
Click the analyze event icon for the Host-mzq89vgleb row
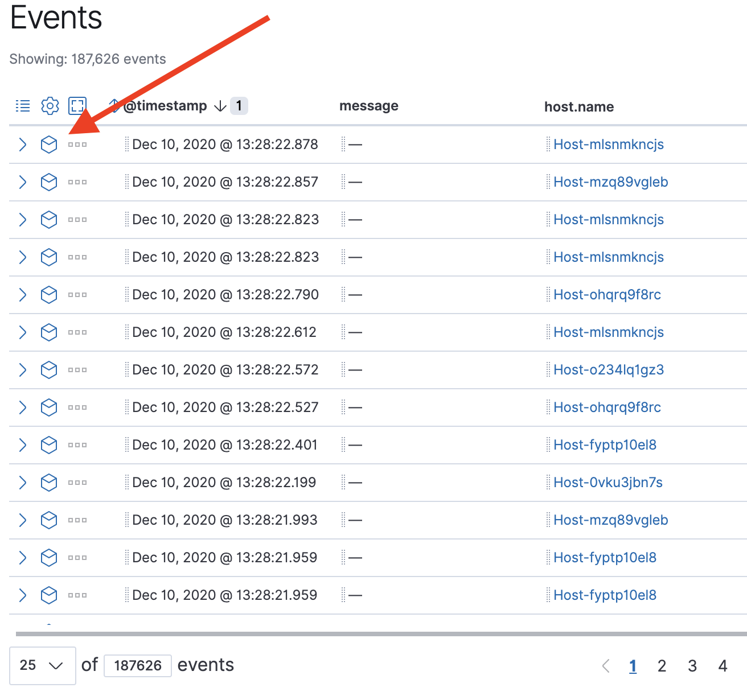pos(49,182)
